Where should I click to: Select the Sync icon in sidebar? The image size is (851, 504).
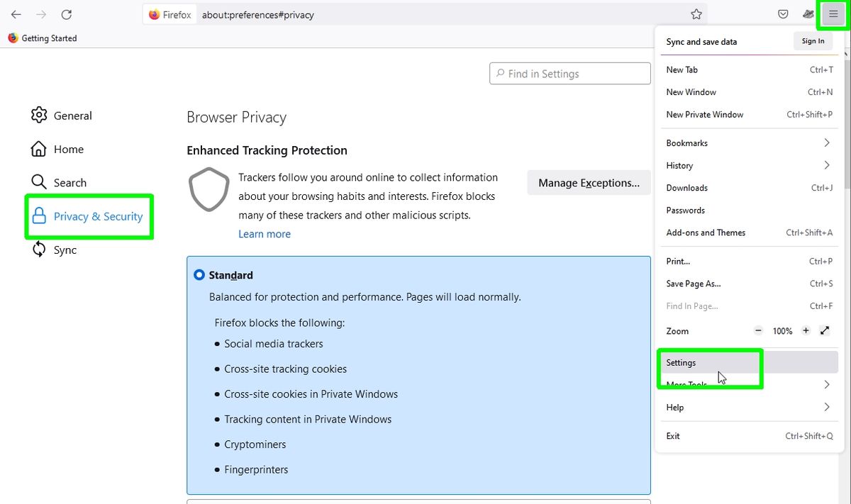pyautogui.click(x=39, y=250)
